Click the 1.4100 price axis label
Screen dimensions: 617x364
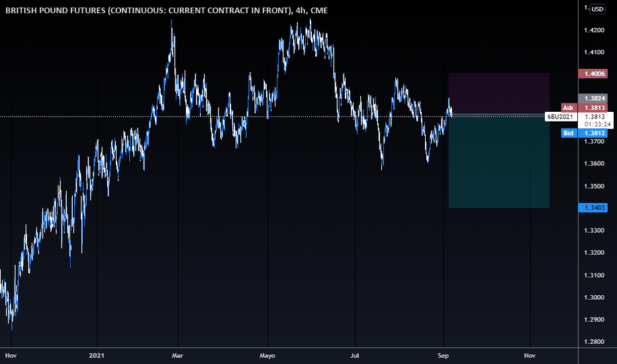[x=594, y=52]
